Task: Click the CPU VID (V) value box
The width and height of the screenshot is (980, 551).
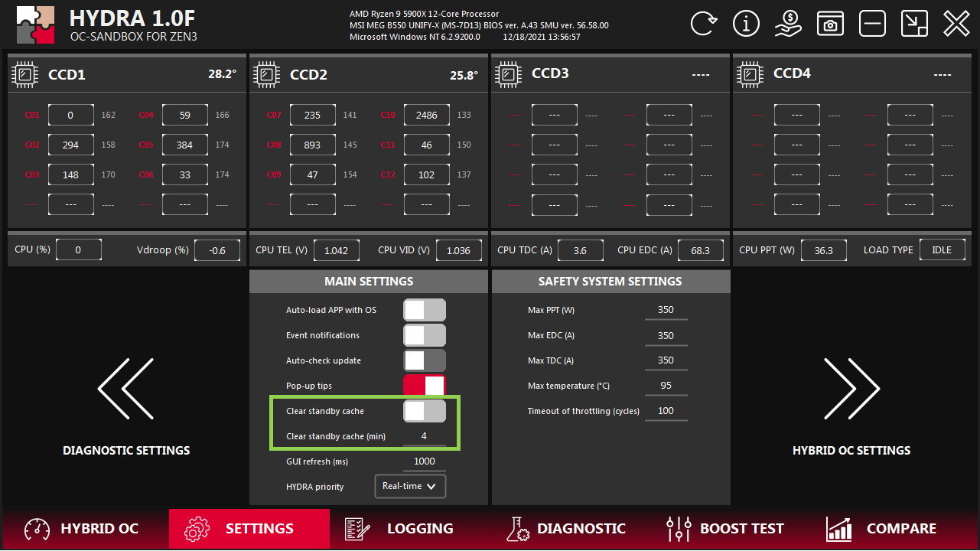Action: (458, 250)
